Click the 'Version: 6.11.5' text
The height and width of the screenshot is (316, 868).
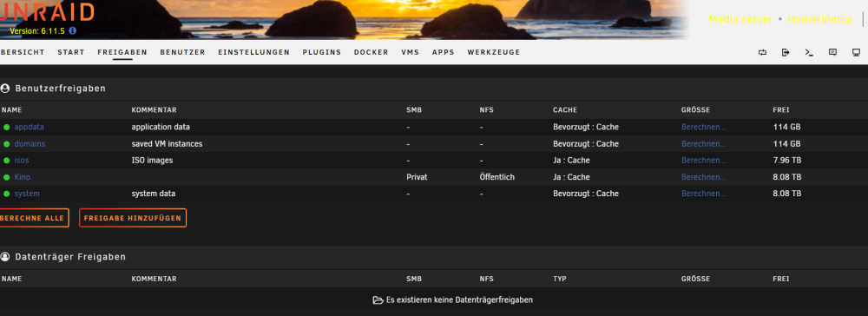37,31
